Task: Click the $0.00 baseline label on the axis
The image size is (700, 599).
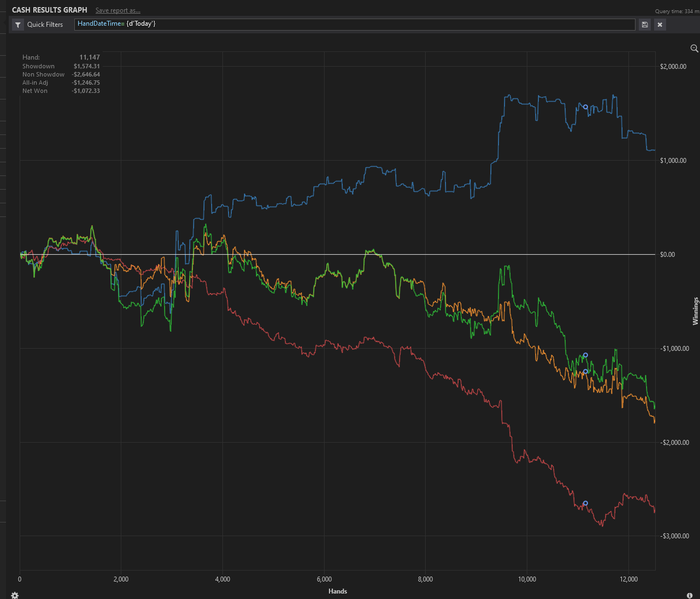Action: click(667, 254)
